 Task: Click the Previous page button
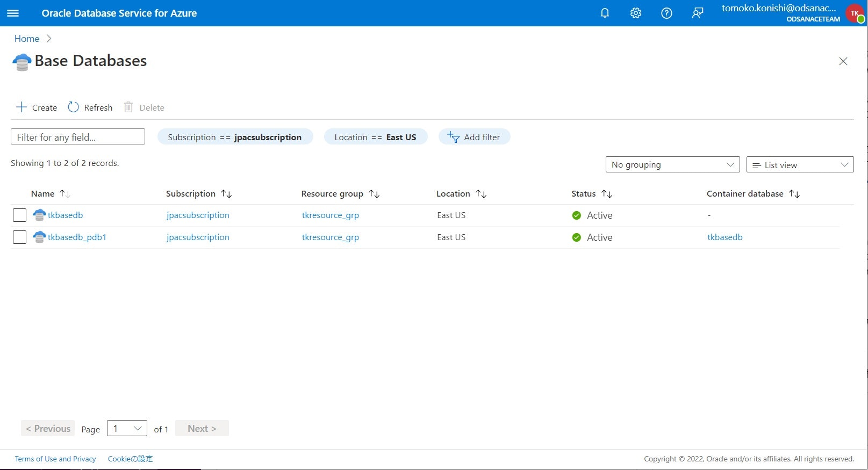point(48,428)
